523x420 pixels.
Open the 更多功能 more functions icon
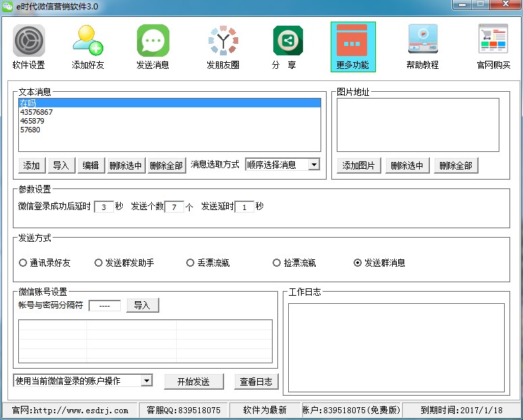coord(352,41)
